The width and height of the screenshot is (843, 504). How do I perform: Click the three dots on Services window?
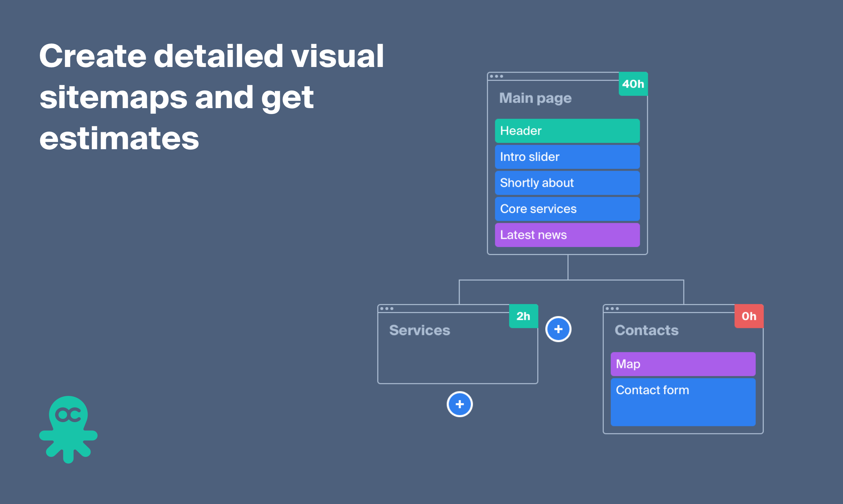(x=387, y=309)
